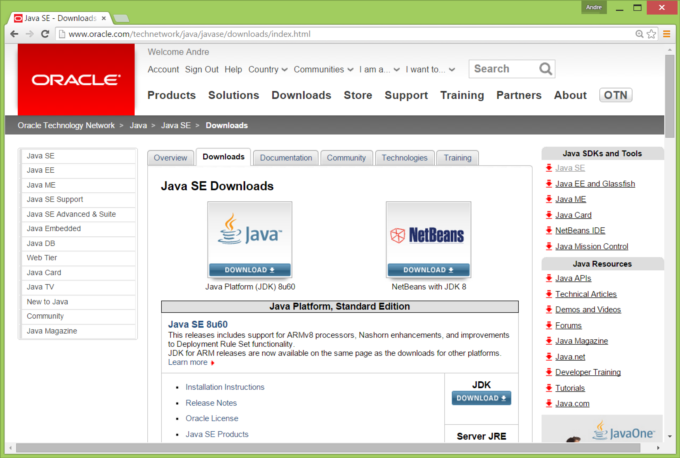Click Download under NetBeans with JDK 8

tap(428, 270)
